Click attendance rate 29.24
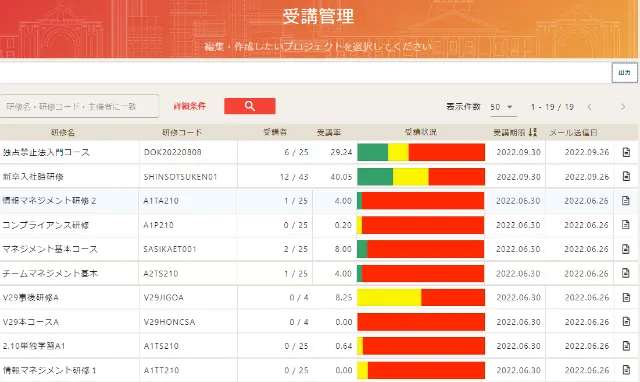This screenshot has width=640, height=382. (342, 152)
